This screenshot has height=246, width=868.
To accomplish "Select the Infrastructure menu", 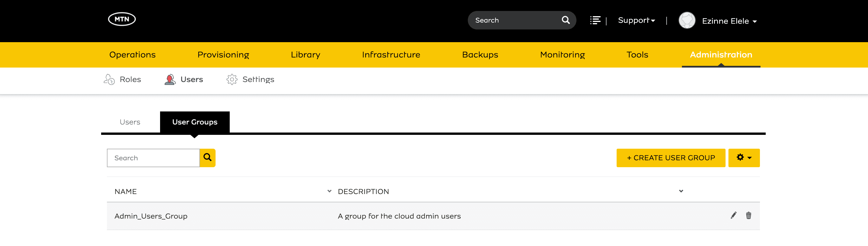I will pyautogui.click(x=391, y=55).
